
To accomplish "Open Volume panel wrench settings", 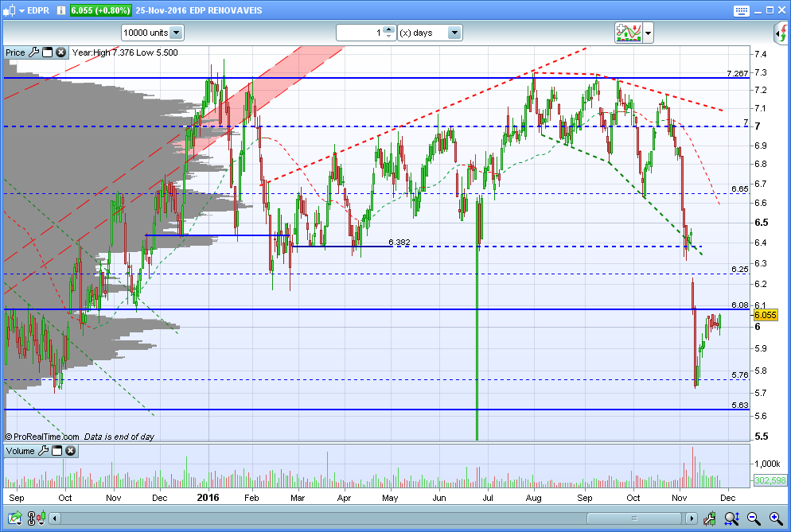I will point(44,450).
